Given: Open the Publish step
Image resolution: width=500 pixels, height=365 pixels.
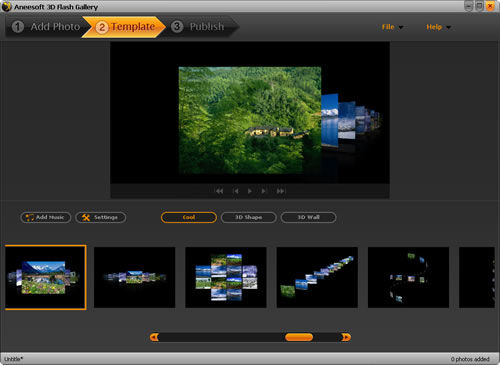Looking at the screenshot, I should (x=201, y=27).
